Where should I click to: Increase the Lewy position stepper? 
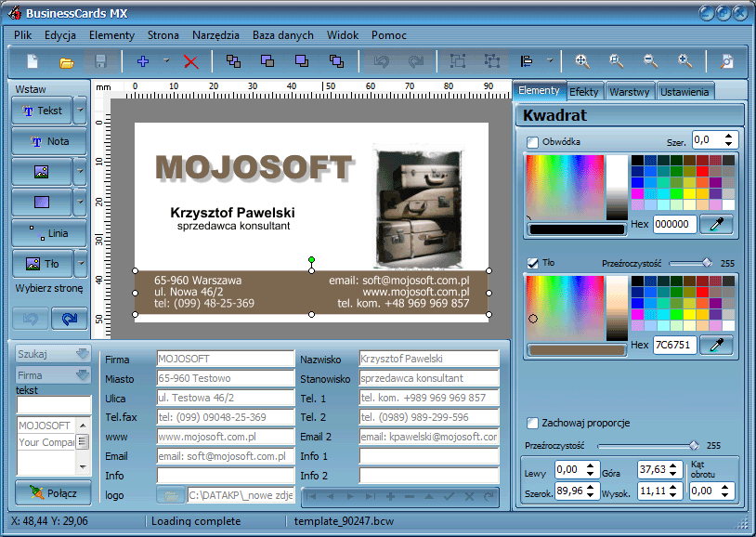[x=590, y=465]
